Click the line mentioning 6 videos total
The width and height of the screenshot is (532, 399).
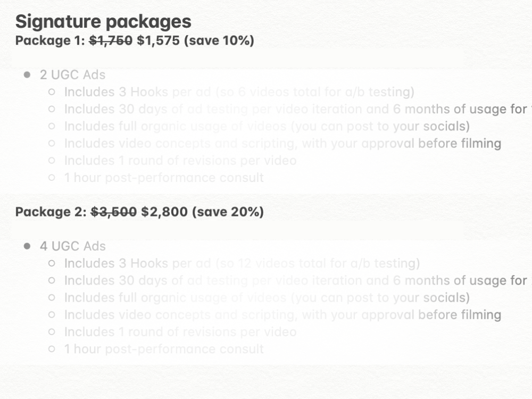click(x=239, y=92)
